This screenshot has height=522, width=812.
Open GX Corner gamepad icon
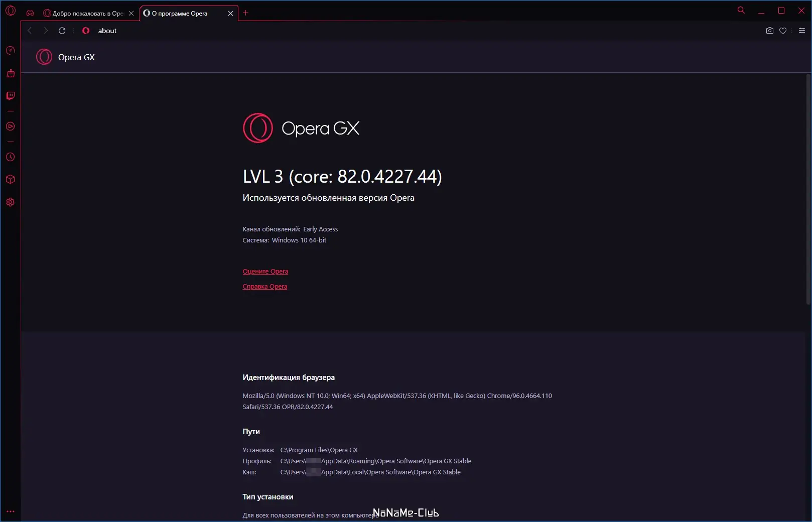coord(30,13)
